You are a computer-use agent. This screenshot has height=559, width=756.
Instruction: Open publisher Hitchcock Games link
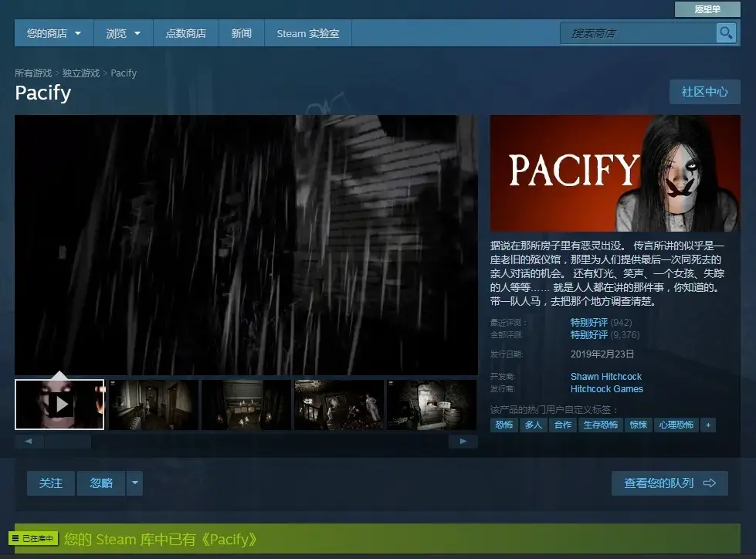(606, 389)
